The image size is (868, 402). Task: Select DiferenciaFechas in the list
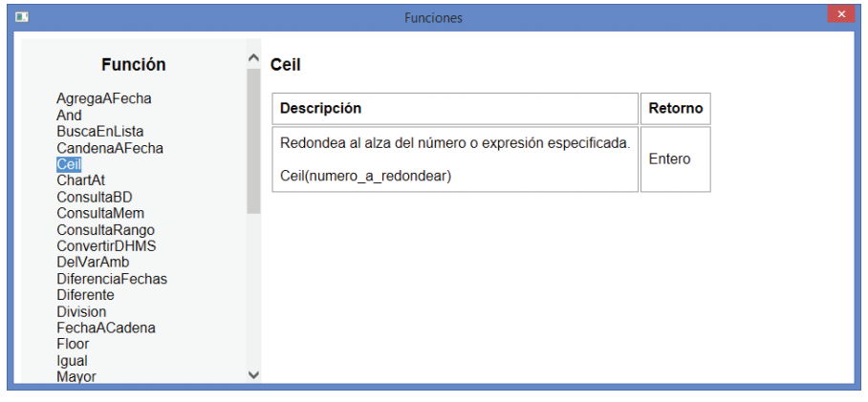click(111, 279)
